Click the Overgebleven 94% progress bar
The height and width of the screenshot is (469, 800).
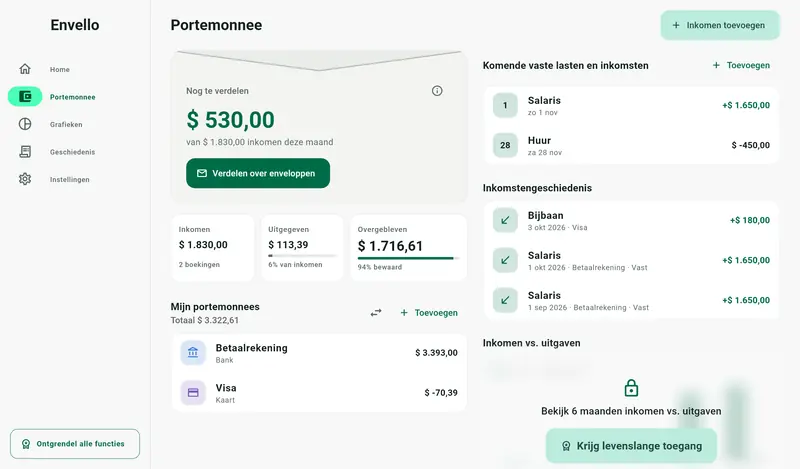coord(408,258)
